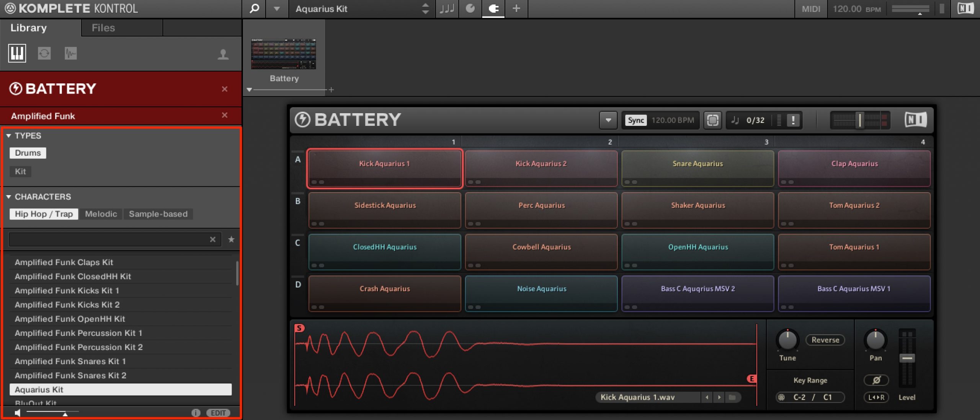Open sample folder icon
Viewport: 980px width, 420px height.
point(732,397)
